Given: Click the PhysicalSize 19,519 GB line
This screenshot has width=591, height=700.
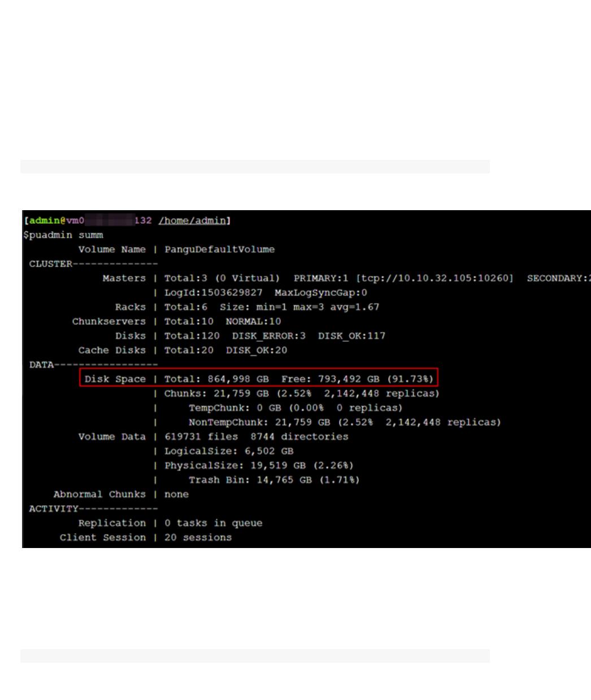Looking at the screenshot, I should tap(259, 466).
